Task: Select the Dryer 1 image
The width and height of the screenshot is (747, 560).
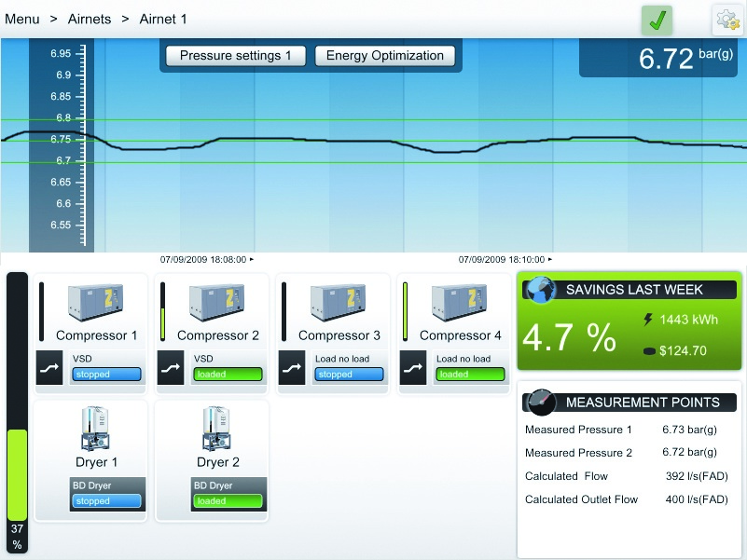Action: coord(95,429)
